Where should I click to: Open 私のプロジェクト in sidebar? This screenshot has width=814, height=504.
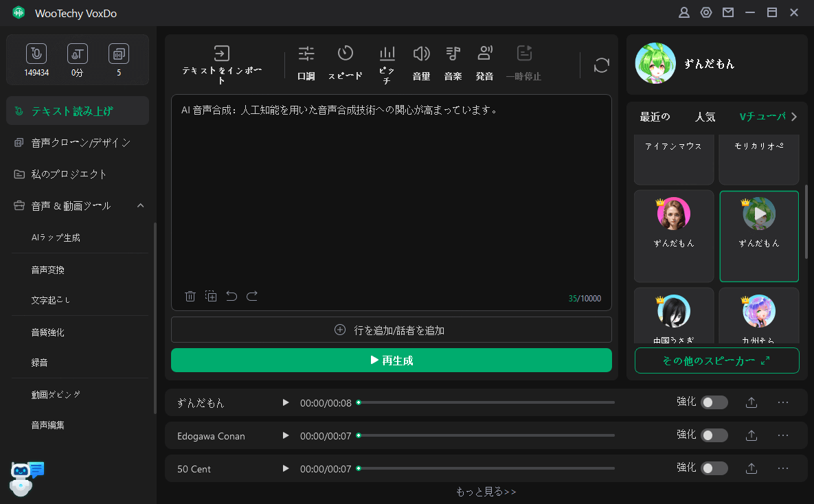(x=78, y=174)
